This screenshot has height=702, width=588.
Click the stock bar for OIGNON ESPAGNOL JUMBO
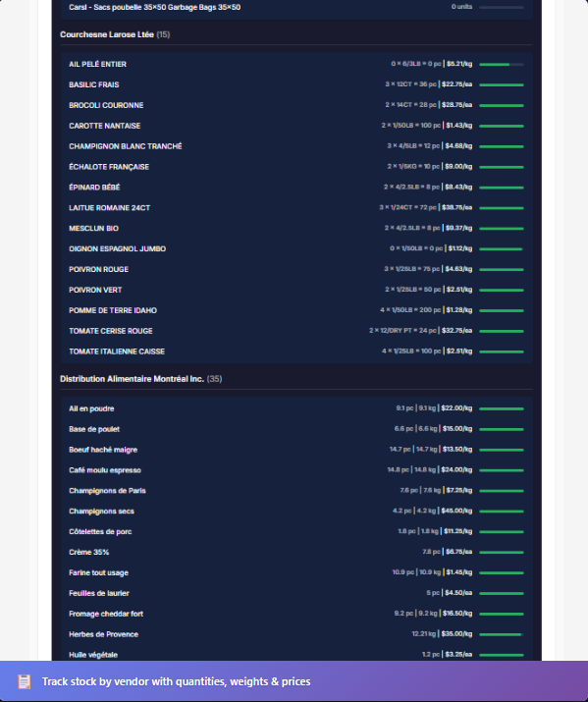pos(502,249)
